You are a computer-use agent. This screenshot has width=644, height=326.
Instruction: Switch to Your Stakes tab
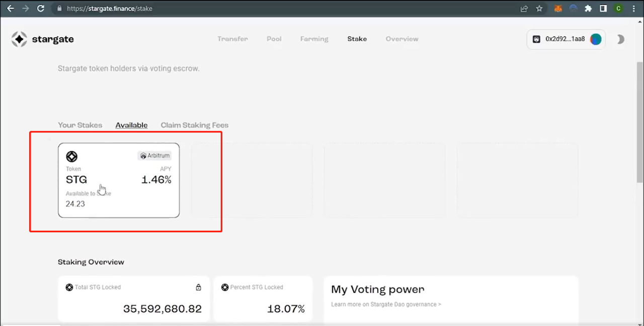(x=80, y=125)
